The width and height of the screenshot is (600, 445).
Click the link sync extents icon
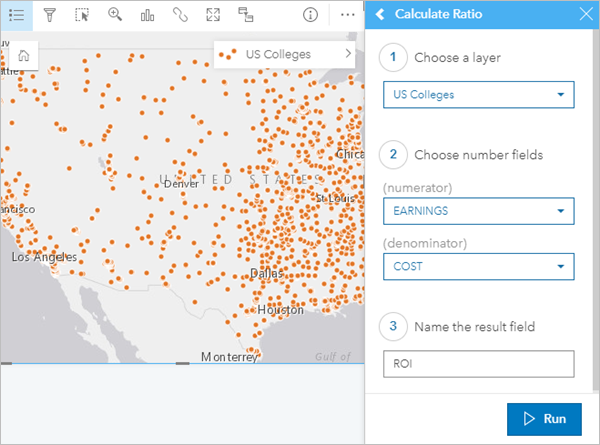click(x=180, y=15)
